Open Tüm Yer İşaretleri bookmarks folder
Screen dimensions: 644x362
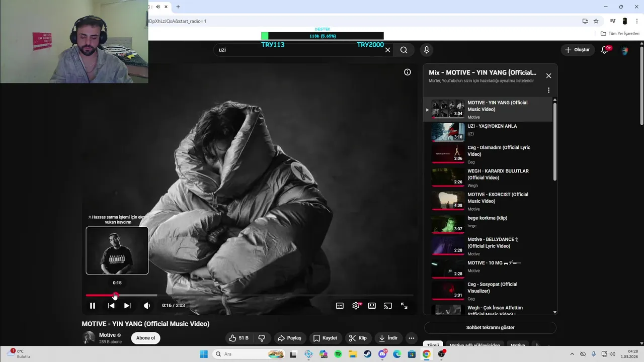coord(620,34)
